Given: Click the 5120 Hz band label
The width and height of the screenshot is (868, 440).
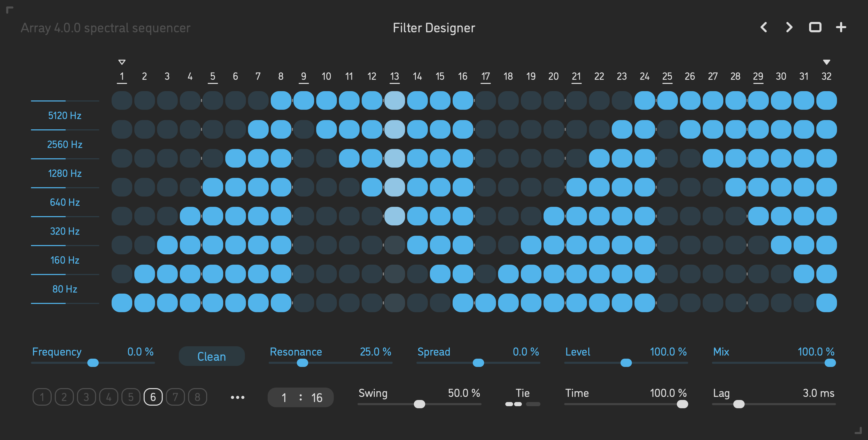Looking at the screenshot, I should tap(65, 116).
